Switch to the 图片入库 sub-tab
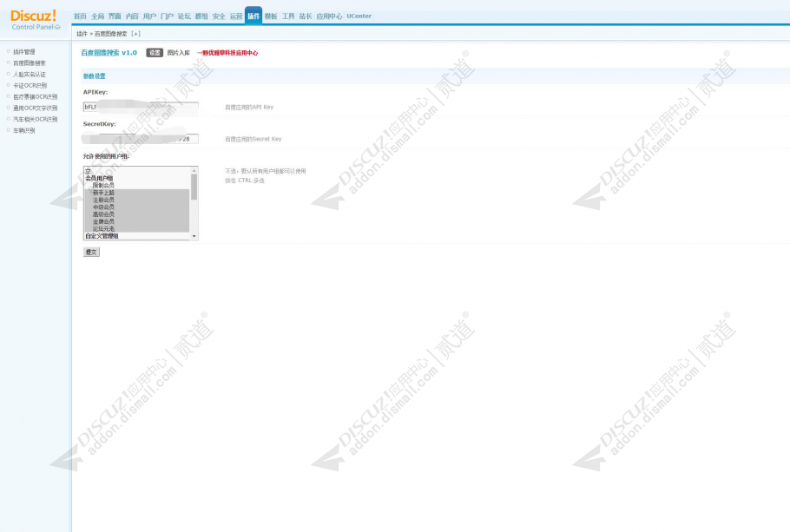This screenshot has width=790, height=532. (178, 53)
